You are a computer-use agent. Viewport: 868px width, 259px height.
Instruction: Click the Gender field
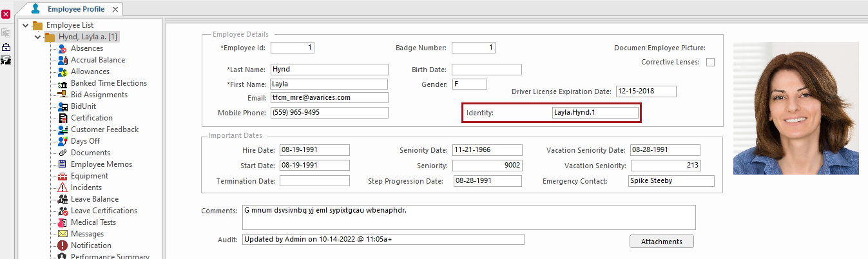469,84
